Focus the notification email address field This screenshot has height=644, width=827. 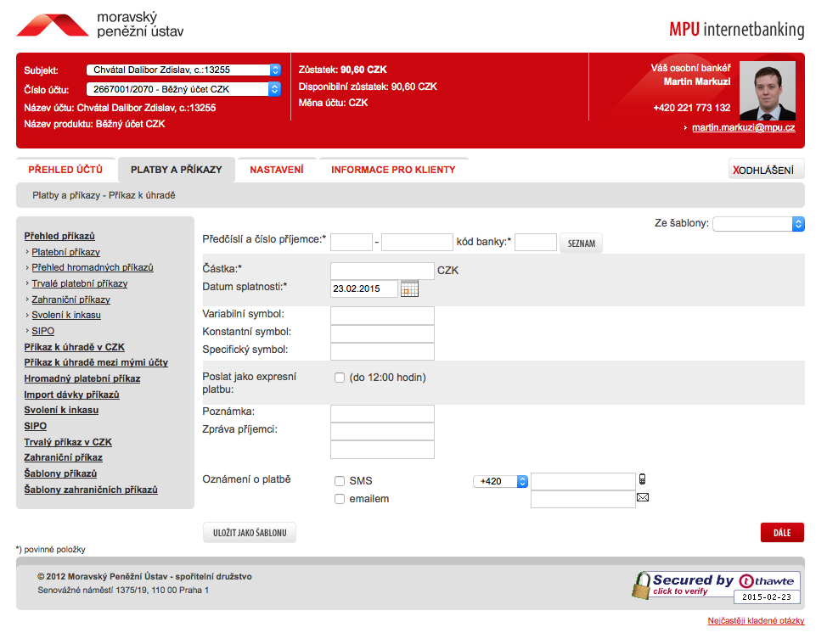(582, 499)
